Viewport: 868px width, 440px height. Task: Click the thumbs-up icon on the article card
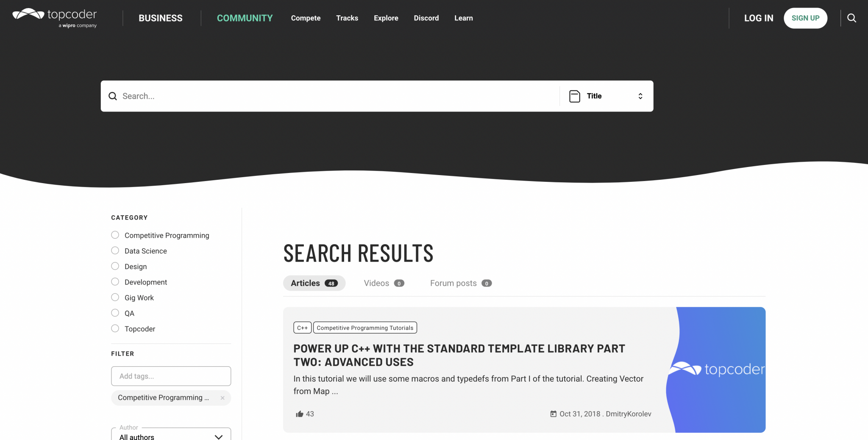click(x=299, y=413)
